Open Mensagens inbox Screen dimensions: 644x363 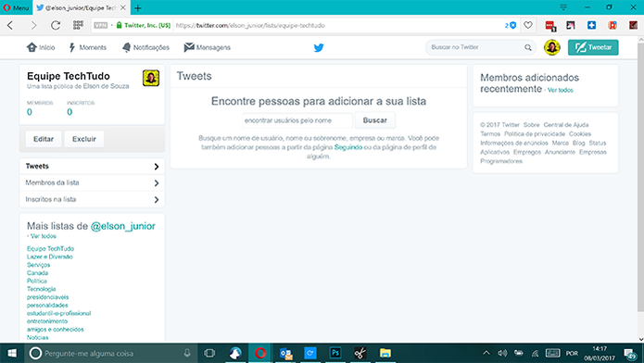coord(207,47)
